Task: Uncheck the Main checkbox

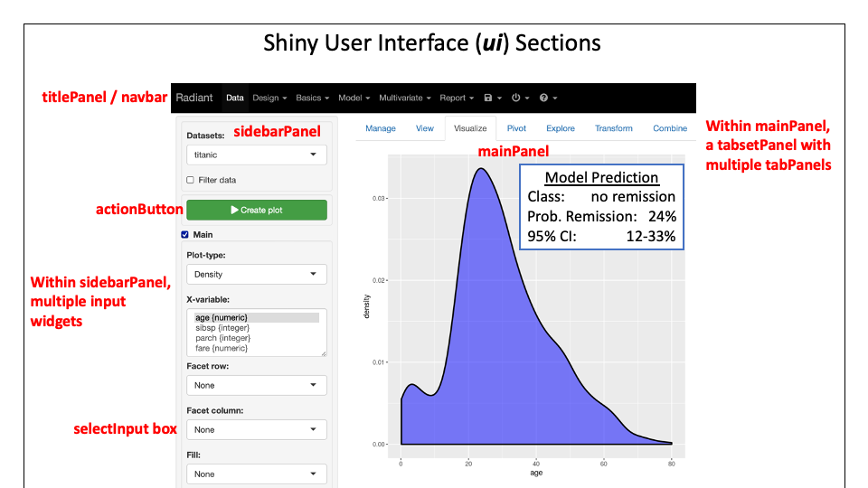Action: pyautogui.click(x=185, y=235)
